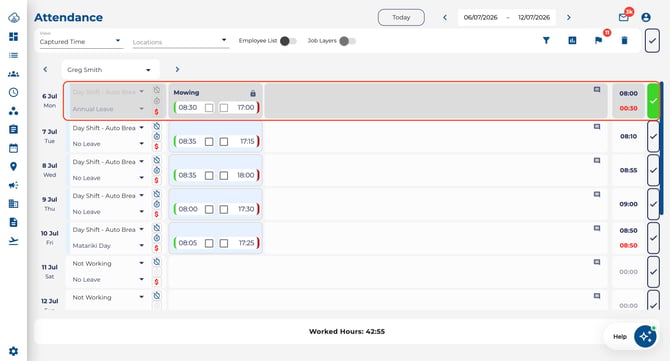Unapprove the green 6 Jul checkmark
Screen dimensions: 670x361
coord(653,101)
